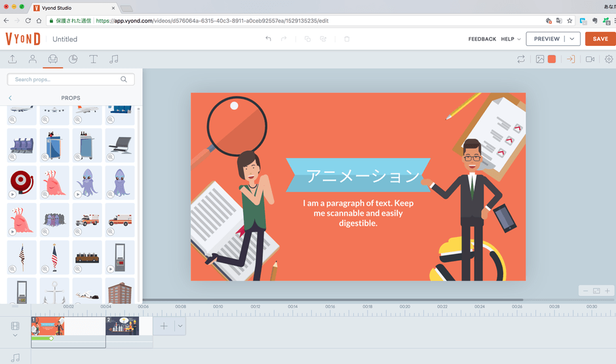Open the camera tool
This screenshot has height=364, width=616.
coord(590,60)
